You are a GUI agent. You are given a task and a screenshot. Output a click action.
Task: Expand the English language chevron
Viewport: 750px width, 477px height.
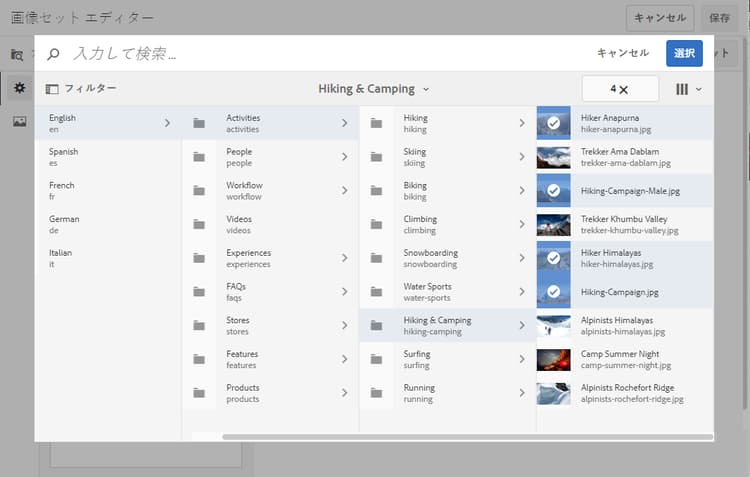click(x=167, y=123)
